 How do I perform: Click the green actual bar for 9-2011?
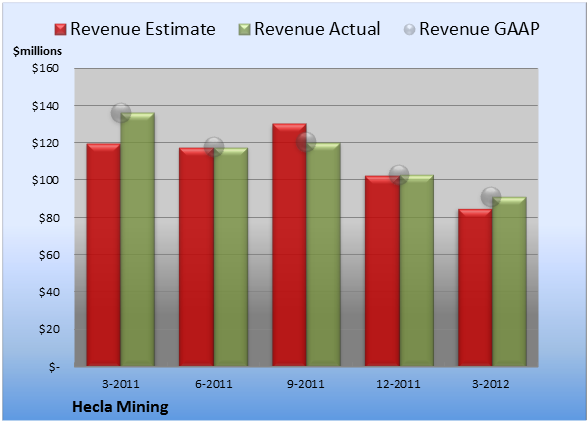(x=323, y=254)
